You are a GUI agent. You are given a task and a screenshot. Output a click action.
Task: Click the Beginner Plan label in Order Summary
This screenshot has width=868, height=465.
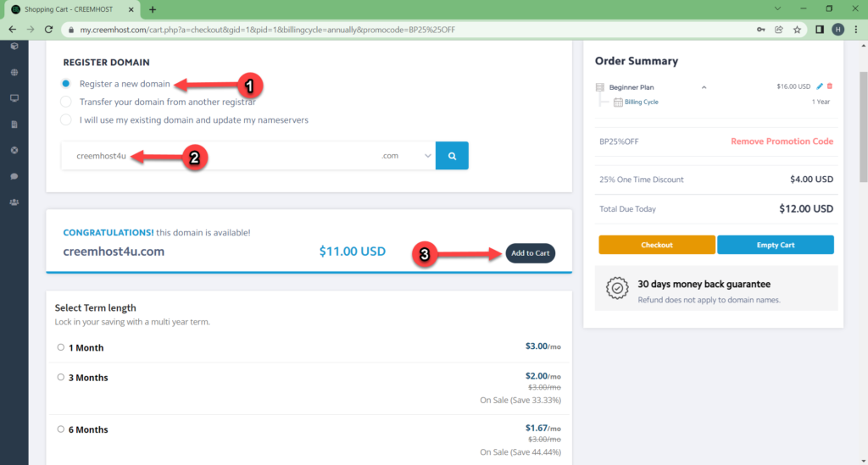631,87
